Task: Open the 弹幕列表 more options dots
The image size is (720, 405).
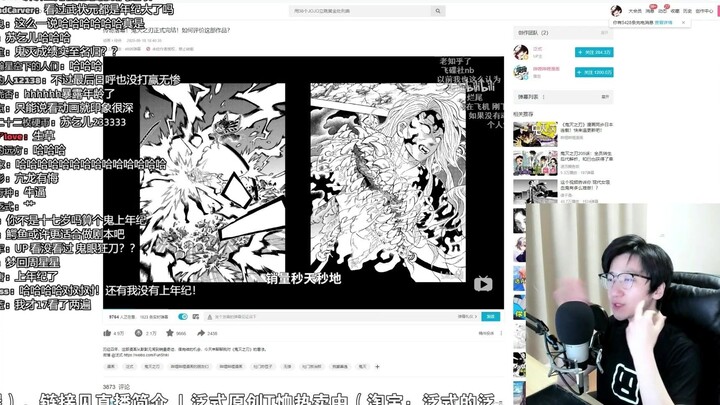Action: [x=544, y=97]
